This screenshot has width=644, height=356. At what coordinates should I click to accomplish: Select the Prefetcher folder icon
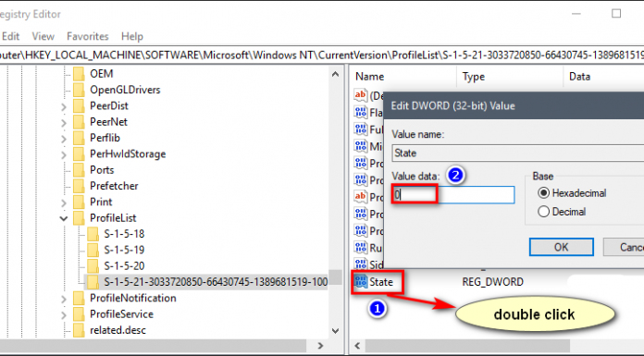pos(79,186)
